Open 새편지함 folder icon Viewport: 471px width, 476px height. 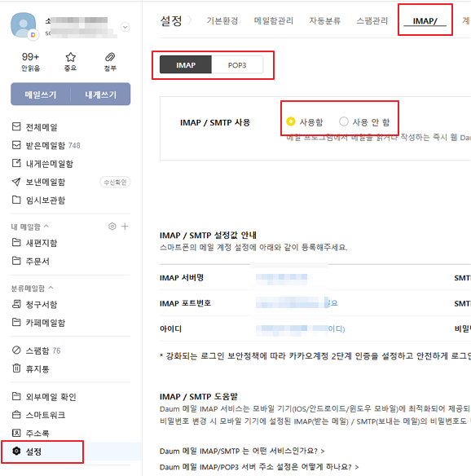pyautogui.click(x=16, y=243)
